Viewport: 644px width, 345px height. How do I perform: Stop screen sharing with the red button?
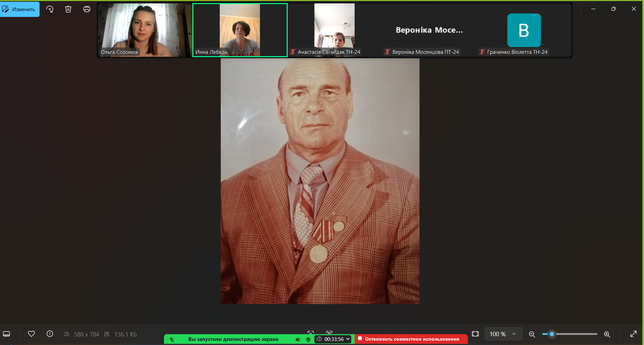[x=411, y=339]
